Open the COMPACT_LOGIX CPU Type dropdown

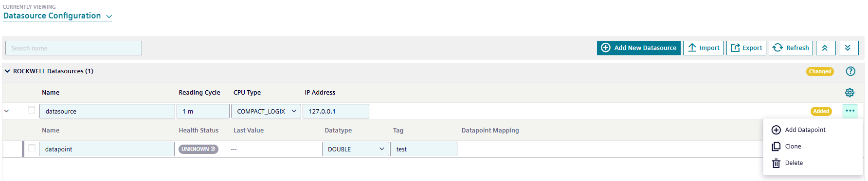[x=266, y=111]
